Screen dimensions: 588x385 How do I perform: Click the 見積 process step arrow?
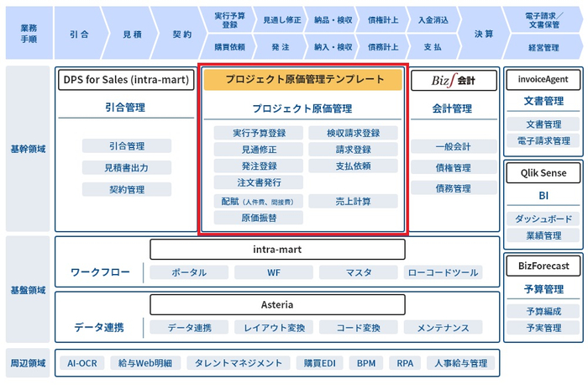click(132, 34)
